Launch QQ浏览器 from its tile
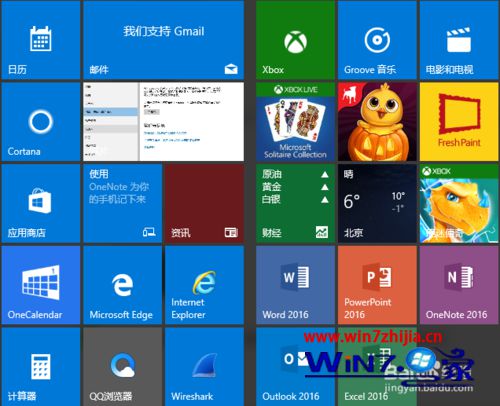Viewport: 500px width, 406px height. [x=123, y=367]
